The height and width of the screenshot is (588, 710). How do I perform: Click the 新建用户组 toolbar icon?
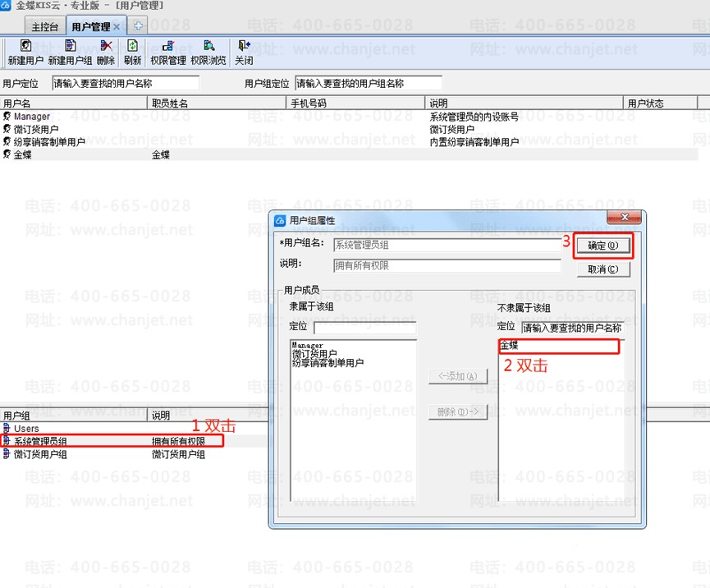pos(70,47)
